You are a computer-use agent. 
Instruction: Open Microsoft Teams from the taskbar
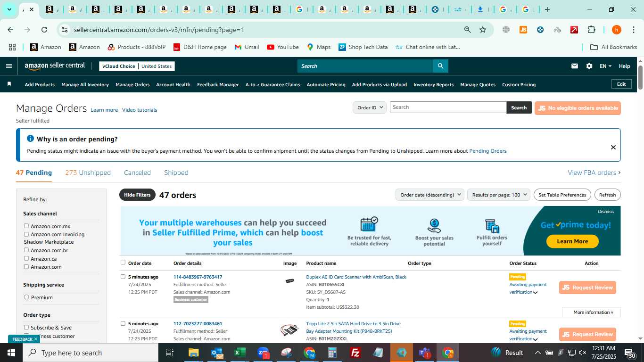(425, 353)
